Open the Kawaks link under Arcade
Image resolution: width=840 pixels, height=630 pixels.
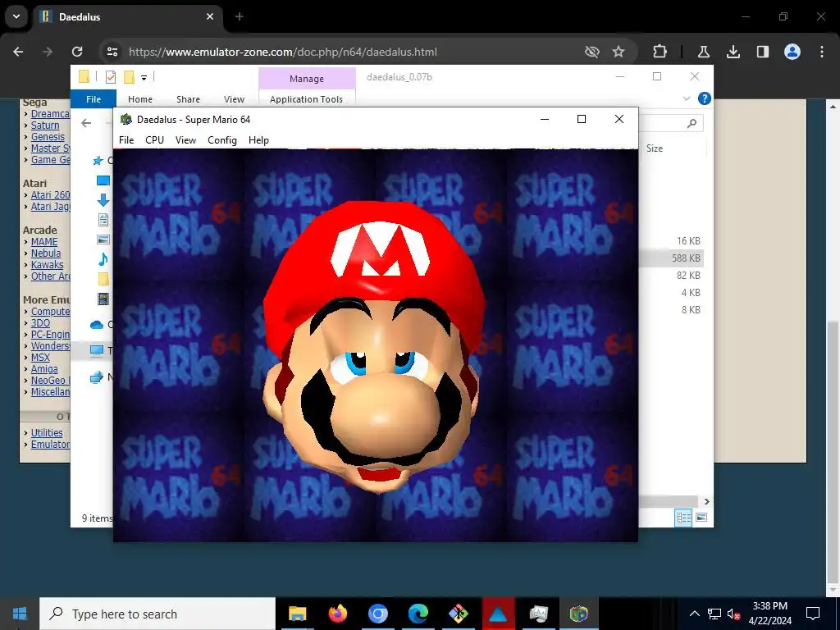coord(47,265)
